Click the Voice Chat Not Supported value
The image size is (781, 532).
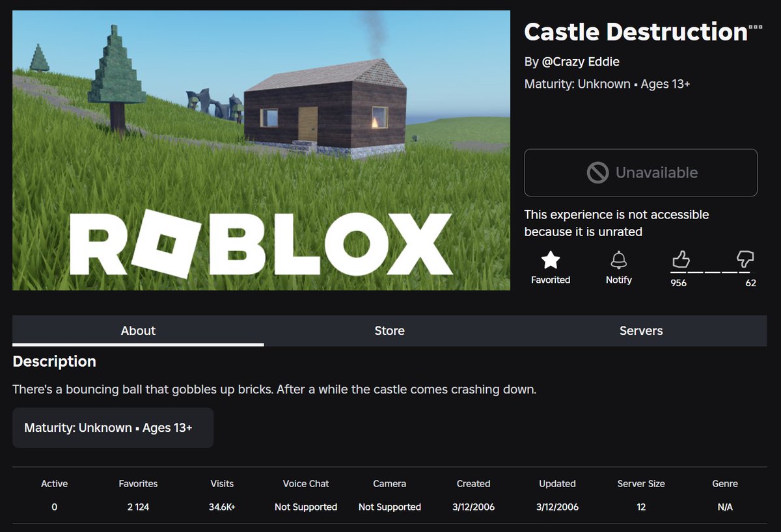pos(306,507)
